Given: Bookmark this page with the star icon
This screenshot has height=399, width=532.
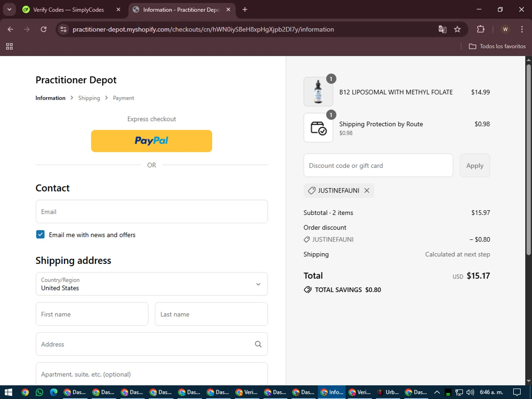Looking at the screenshot, I should 458,29.
